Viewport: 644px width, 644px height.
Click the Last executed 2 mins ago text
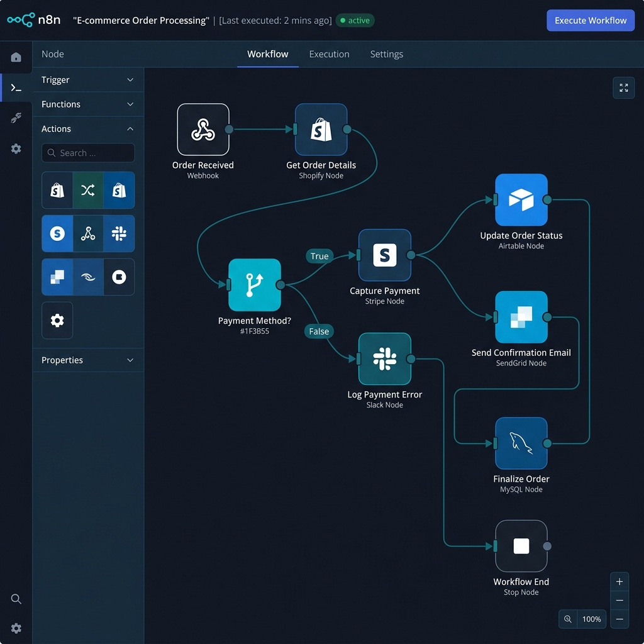tap(275, 20)
